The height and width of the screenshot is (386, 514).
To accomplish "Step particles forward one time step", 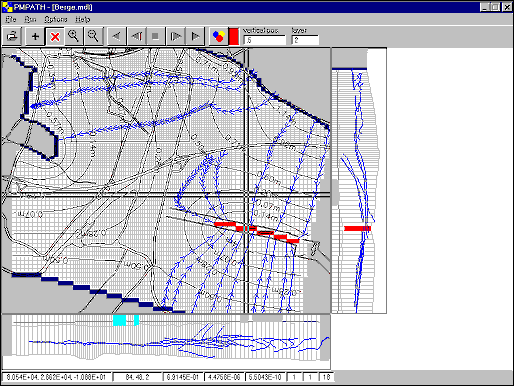I will point(175,36).
